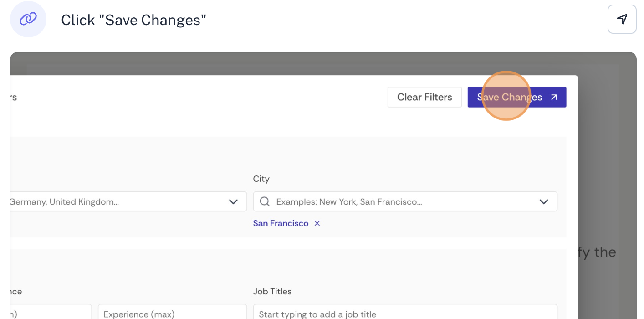Click the magnifier icon in the City field
The width and height of the screenshot is (644, 319).
click(x=265, y=201)
